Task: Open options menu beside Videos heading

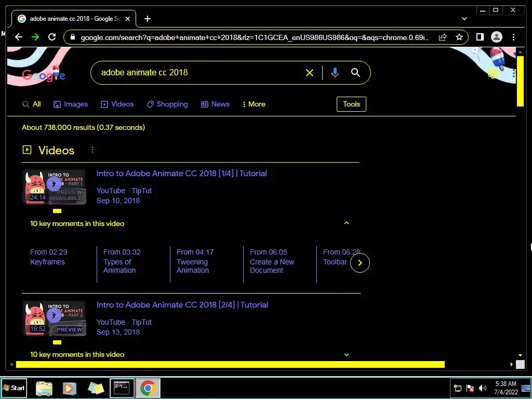Action: click(92, 150)
